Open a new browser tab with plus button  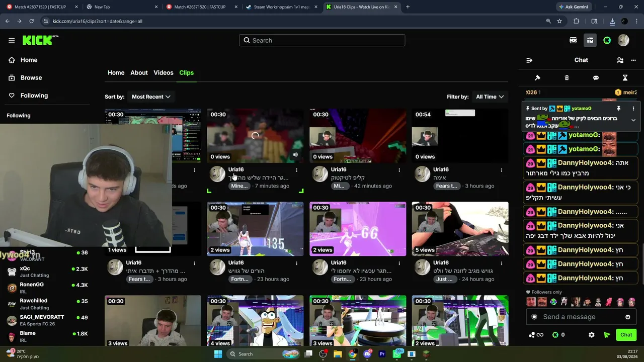tap(408, 7)
